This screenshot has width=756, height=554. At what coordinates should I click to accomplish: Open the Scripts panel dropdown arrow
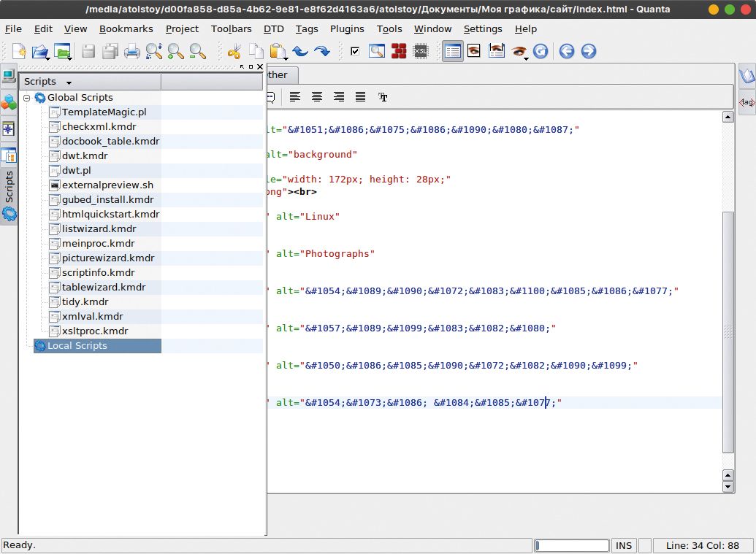(x=69, y=81)
